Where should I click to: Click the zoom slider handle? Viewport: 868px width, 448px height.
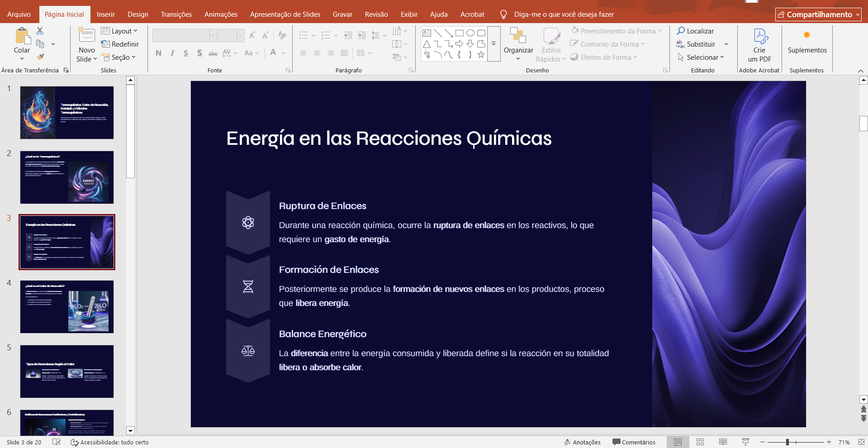pos(787,442)
